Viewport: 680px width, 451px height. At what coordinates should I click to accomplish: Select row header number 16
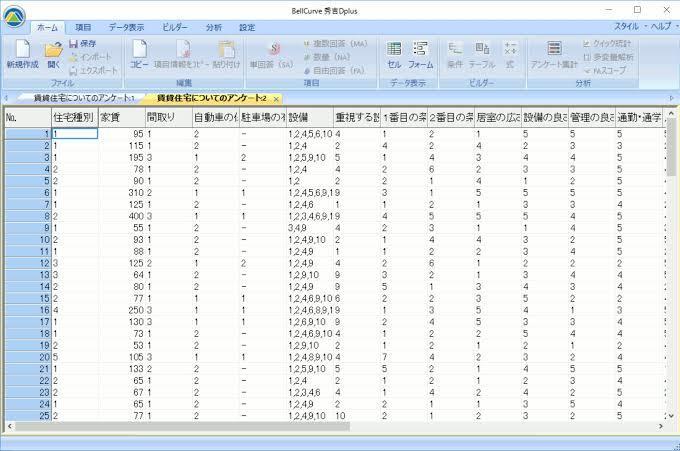(28, 310)
